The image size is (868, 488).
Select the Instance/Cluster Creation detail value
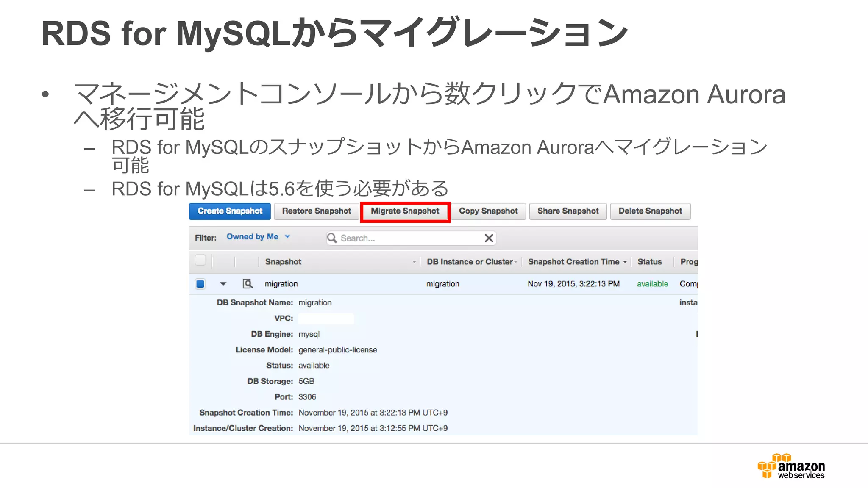(373, 428)
